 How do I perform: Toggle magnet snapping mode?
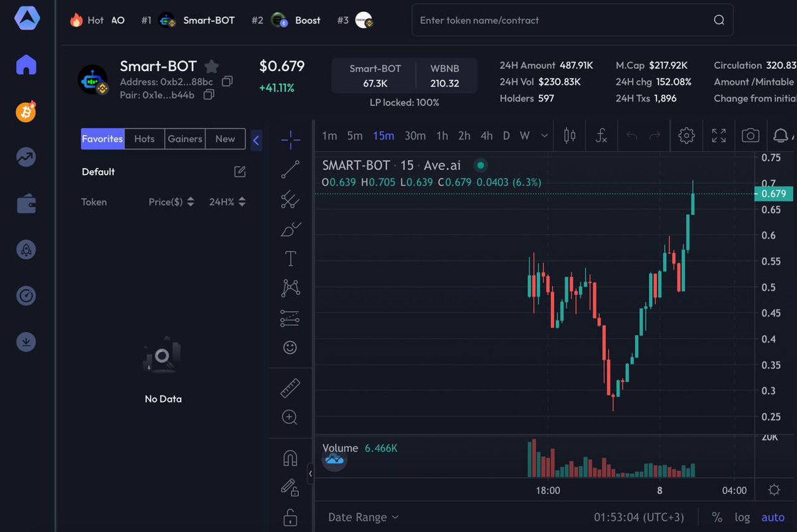tap(290, 458)
